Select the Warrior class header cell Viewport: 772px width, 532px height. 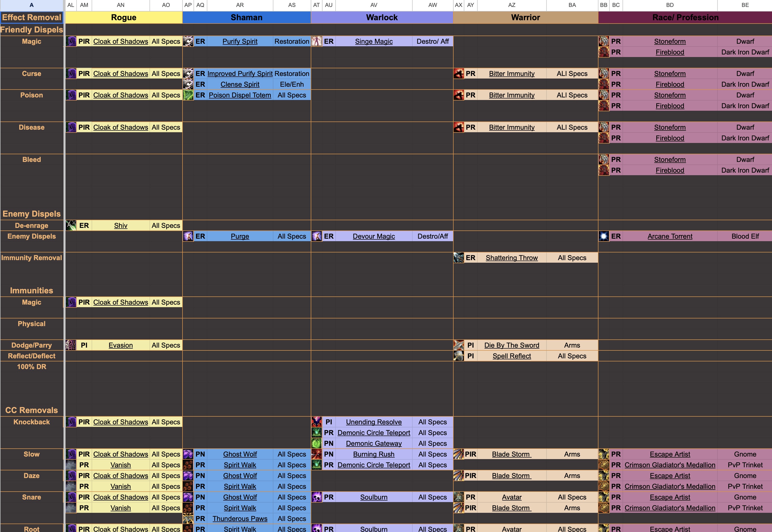click(x=526, y=17)
